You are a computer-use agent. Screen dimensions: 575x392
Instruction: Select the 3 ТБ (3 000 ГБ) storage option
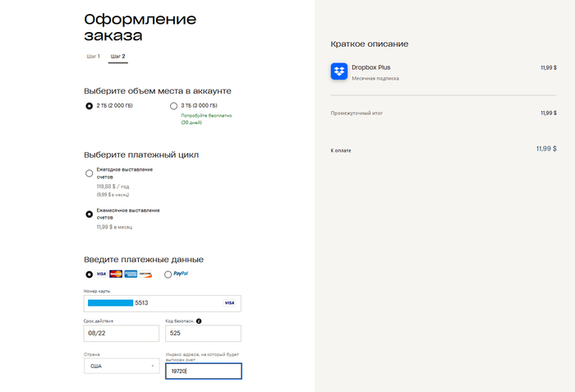173,106
